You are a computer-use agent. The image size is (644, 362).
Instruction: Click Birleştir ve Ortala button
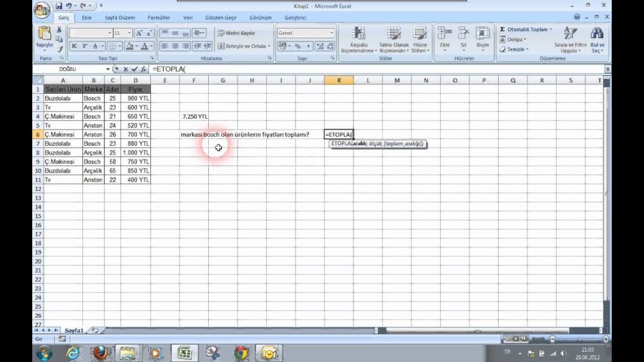244,46
